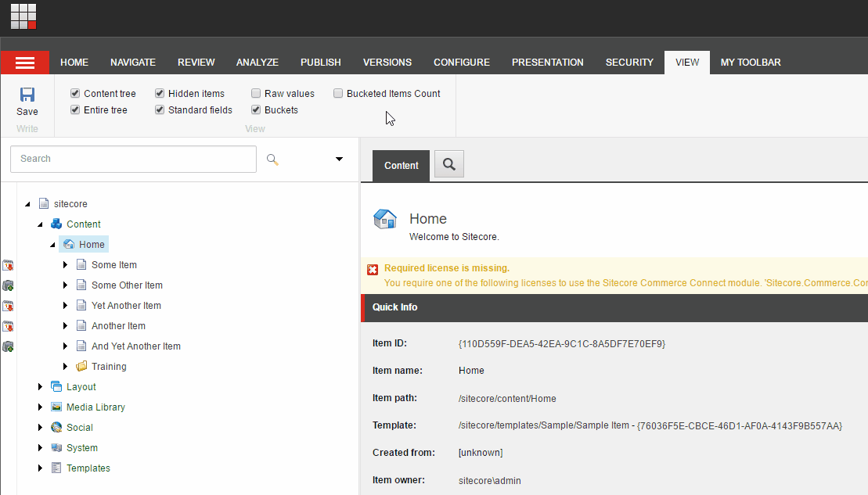Disable the Hidden items checkbox
Screen dimensions: 868x495
tap(160, 94)
